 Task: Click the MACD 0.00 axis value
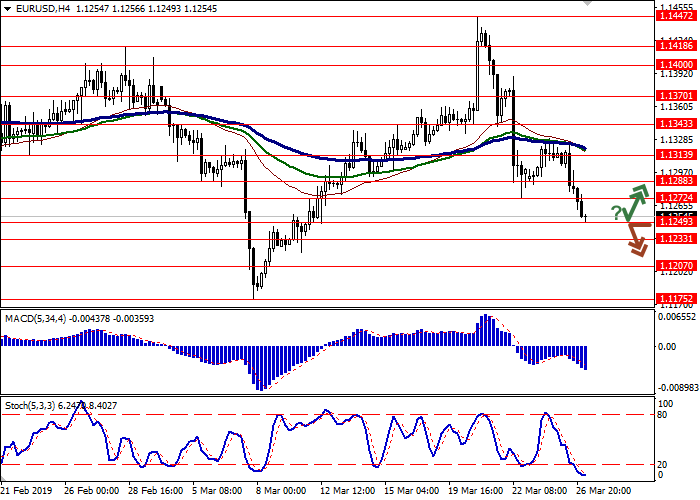(666, 347)
